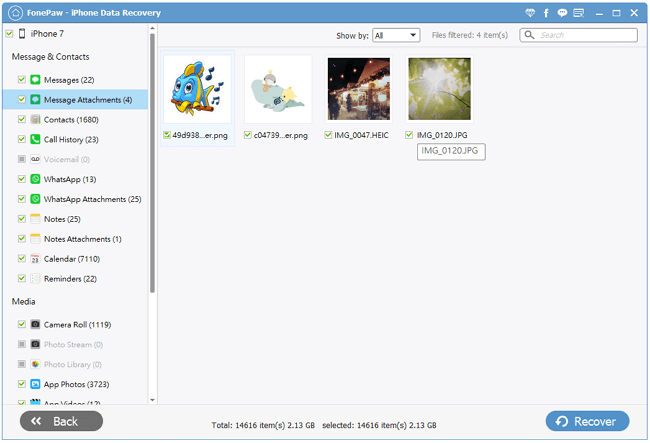The width and height of the screenshot is (650, 443).
Task: Click the Camera Roll icon
Action: pos(35,325)
